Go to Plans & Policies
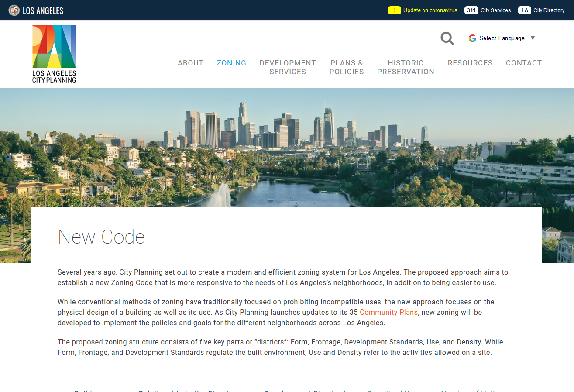The width and height of the screenshot is (574, 392). pyautogui.click(x=347, y=67)
